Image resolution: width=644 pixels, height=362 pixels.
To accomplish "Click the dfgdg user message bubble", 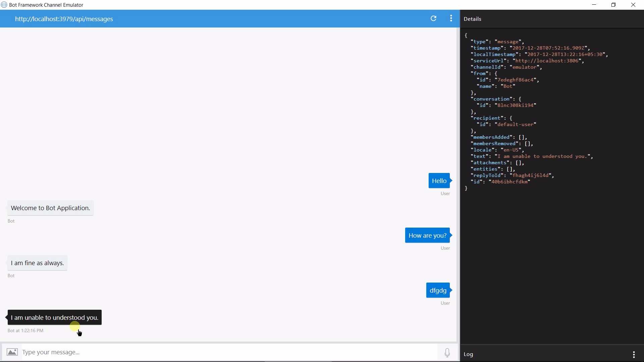I will coord(438,290).
